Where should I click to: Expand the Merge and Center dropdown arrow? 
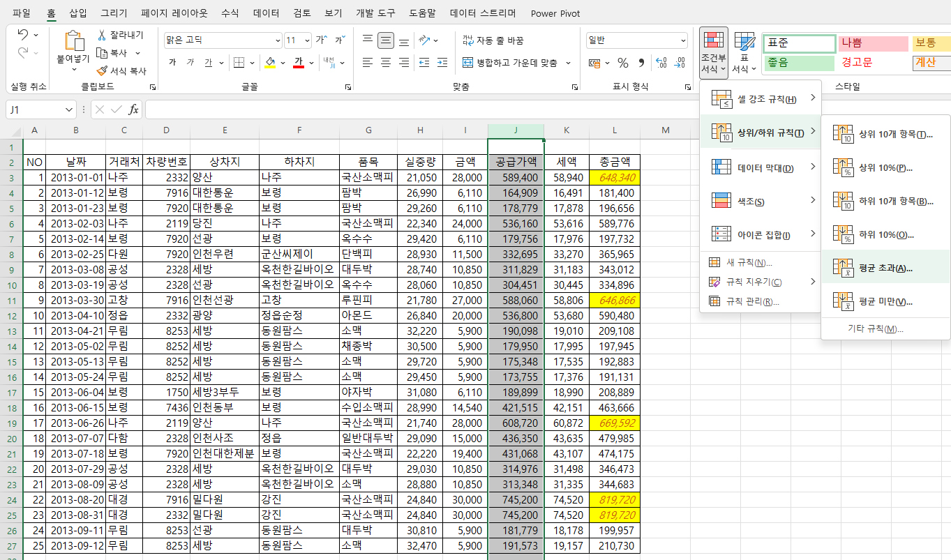tap(568, 63)
